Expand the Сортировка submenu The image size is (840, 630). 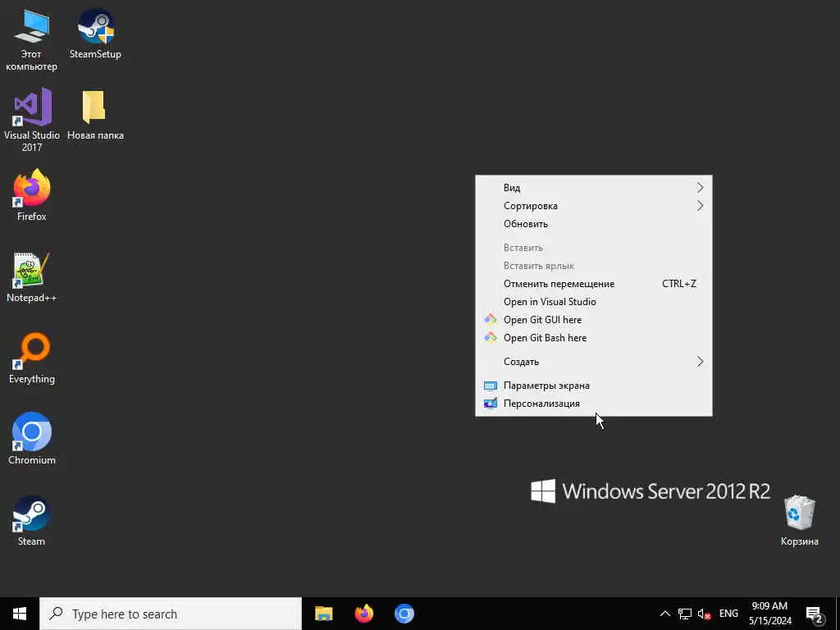tap(594, 206)
